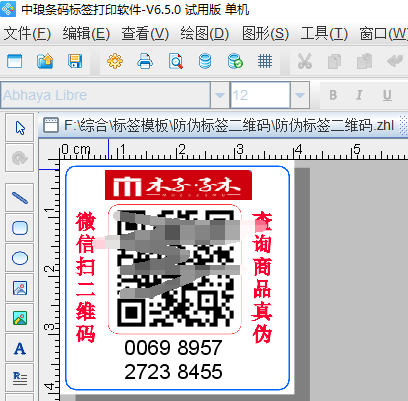The image size is (408, 401).
Task: Open the 工具(T) menu
Action: tap(324, 34)
